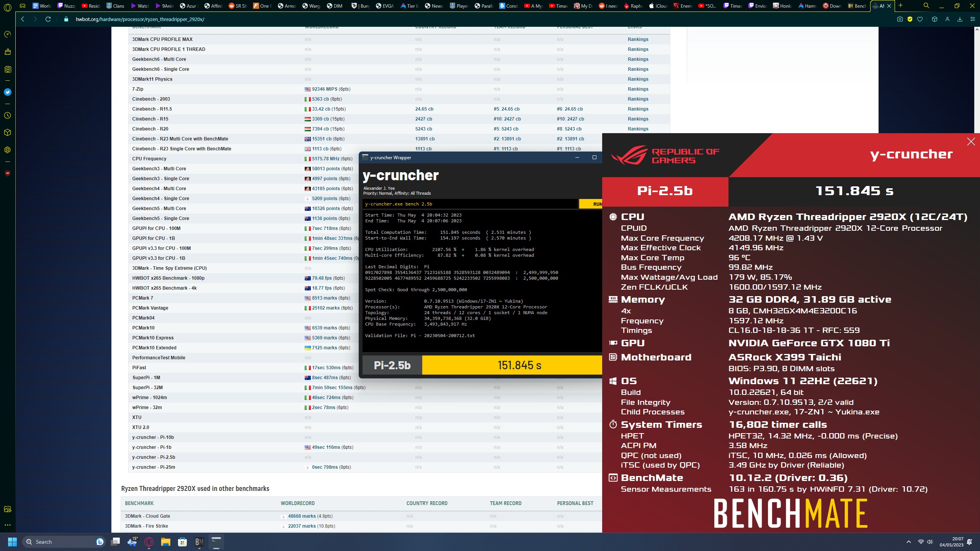Open browser downloads icon
The width and height of the screenshot is (980, 551).
click(x=960, y=19)
